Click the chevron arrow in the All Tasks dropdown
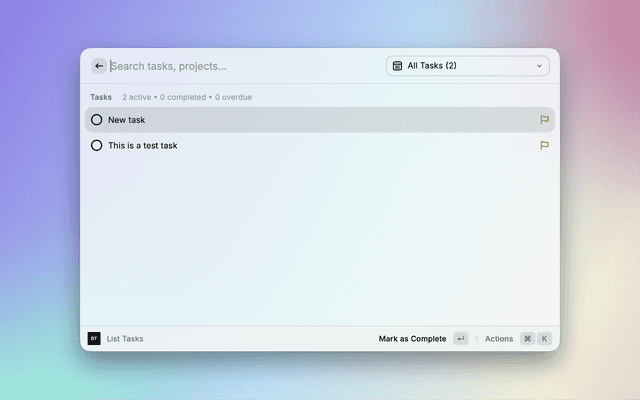Screen dimensions: 640x400 (x=540, y=66)
